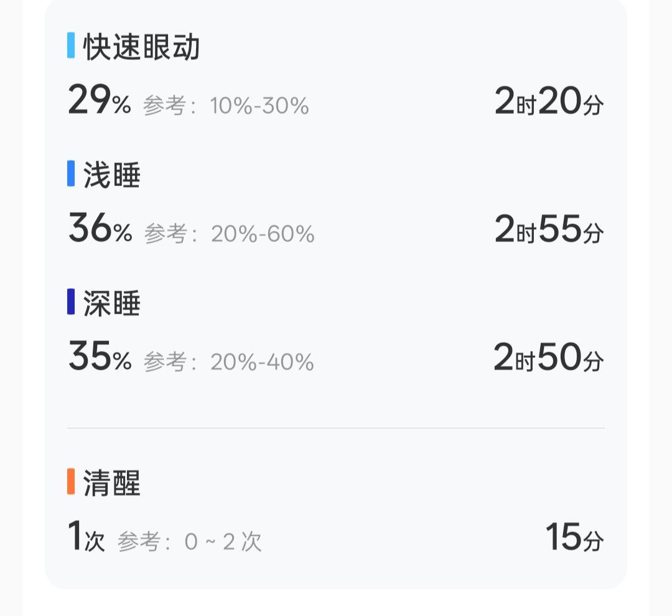Click the dark blue deep sleep marker
672x616 pixels.
coord(71,302)
